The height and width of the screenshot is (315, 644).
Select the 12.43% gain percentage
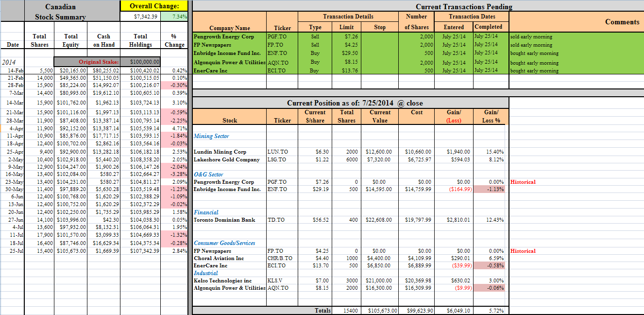click(x=495, y=220)
